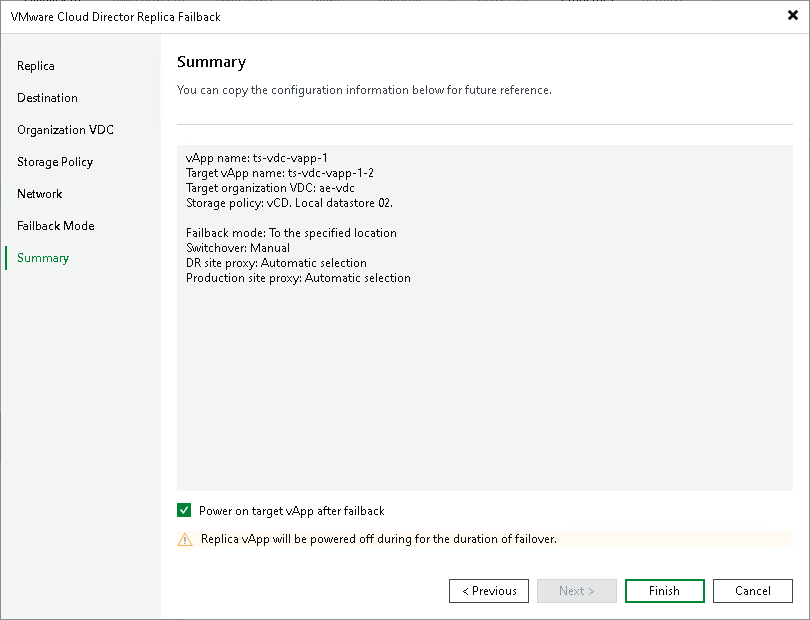The height and width of the screenshot is (620, 810).
Task: Jump to the Failback Mode step
Action: point(55,226)
